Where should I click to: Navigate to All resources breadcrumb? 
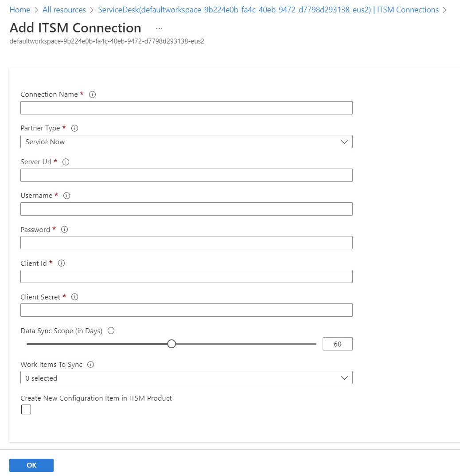pyautogui.click(x=64, y=10)
